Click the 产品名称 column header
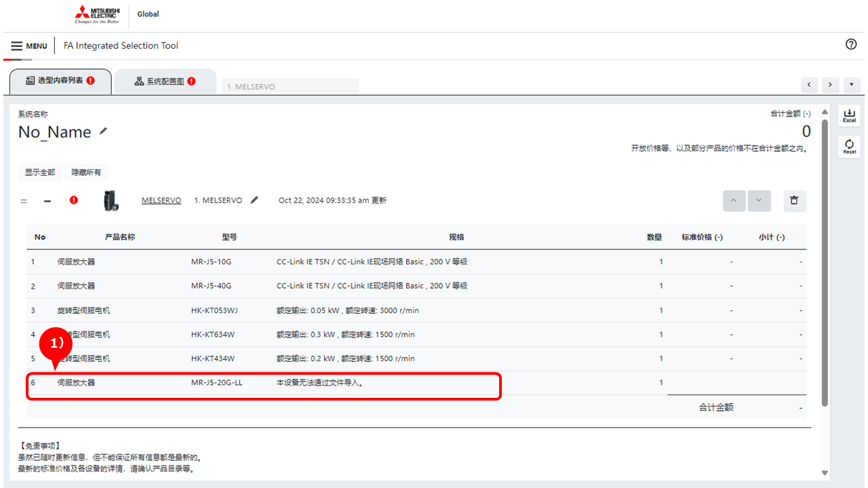868x488 pixels. tap(120, 237)
